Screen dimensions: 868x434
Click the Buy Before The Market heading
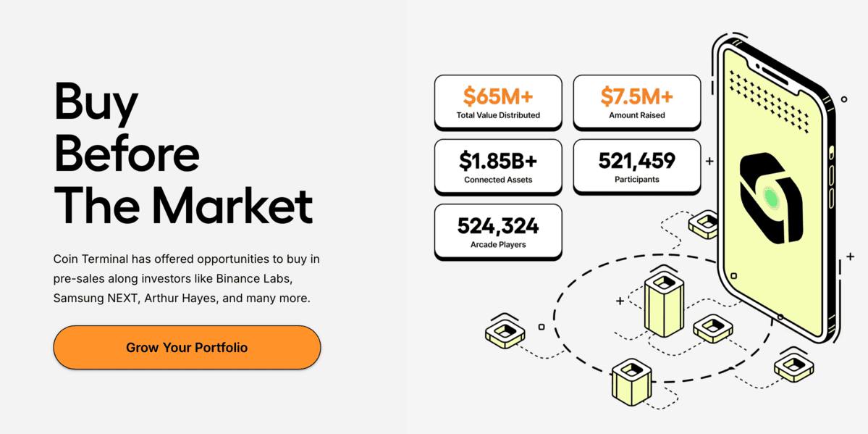pos(183,152)
